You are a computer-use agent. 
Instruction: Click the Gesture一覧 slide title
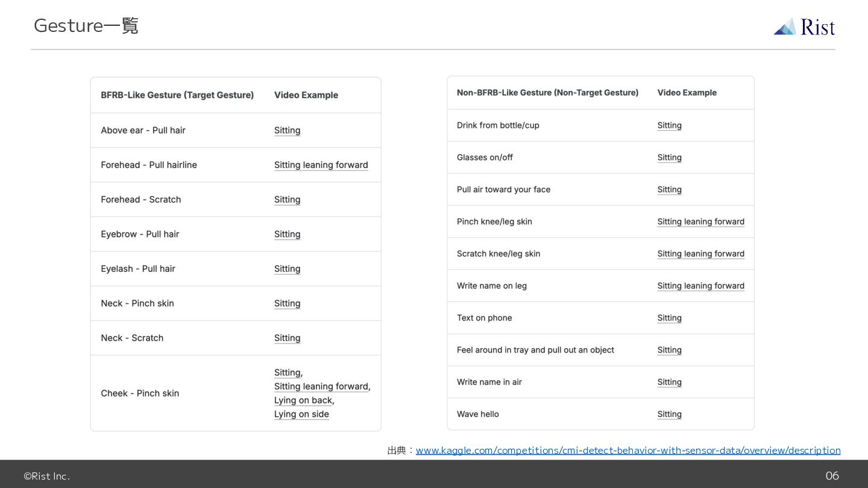pyautogui.click(x=86, y=25)
